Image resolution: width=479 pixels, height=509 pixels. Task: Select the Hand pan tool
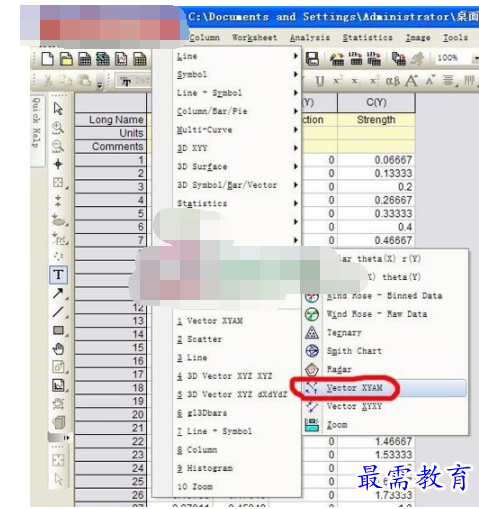[58, 349]
